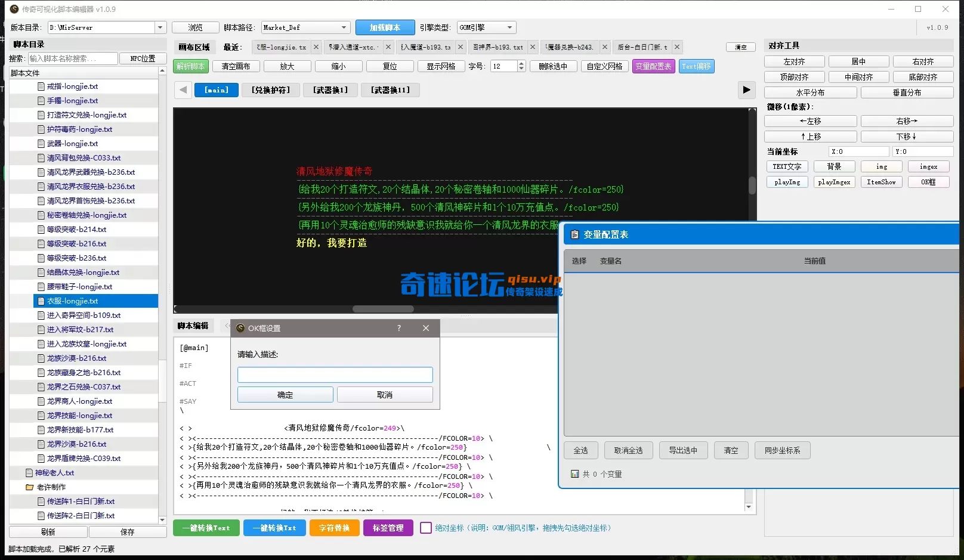Image resolution: width=964 pixels, height=560 pixels.
Task: Click the OK框设置 dialog title icon
Action: pos(240,328)
